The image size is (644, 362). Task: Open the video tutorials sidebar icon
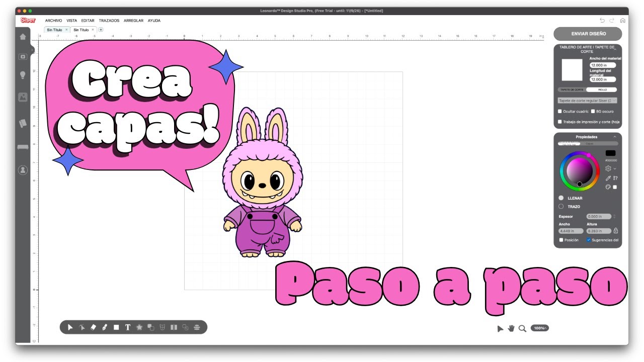click(23, 57)
